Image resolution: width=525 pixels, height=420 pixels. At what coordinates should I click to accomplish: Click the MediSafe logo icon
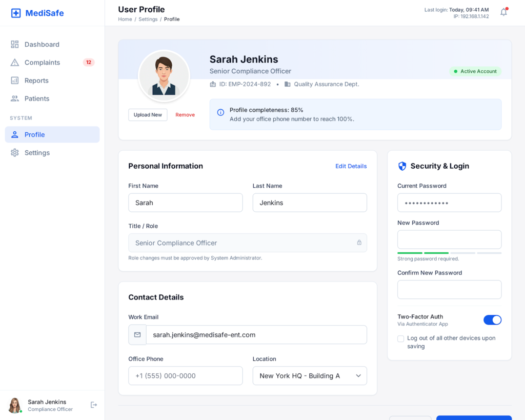16,13
